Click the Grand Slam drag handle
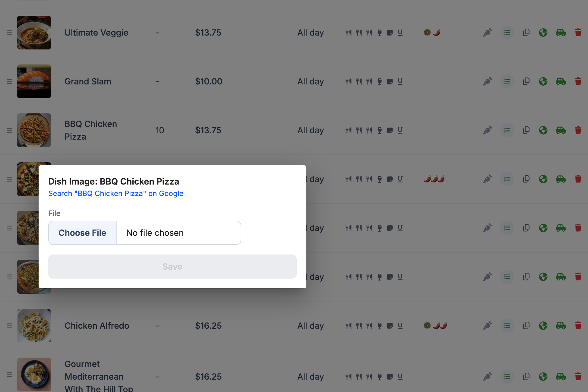 pos(9,81)
